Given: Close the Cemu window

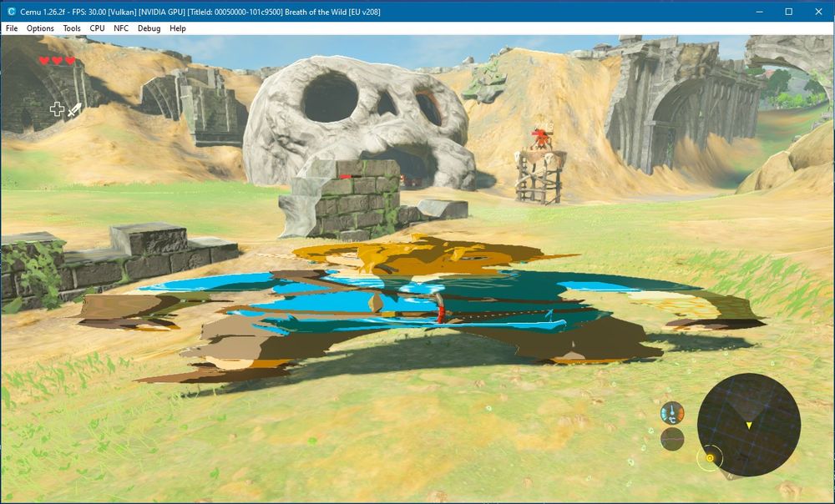Looking at the screenshot, I should coord(818,12).
